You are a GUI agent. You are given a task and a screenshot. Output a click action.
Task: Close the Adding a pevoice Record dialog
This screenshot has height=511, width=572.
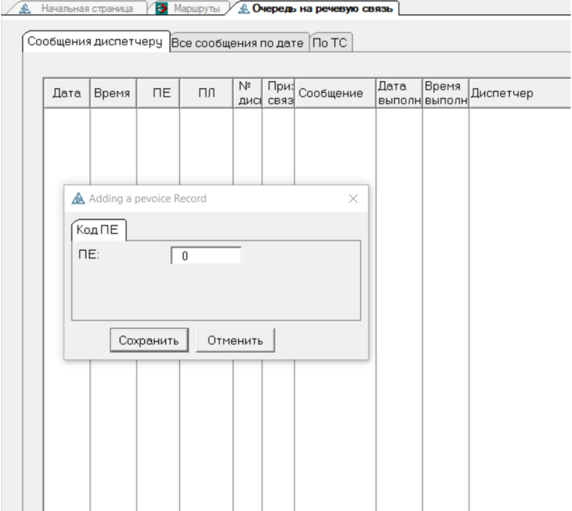353,199
